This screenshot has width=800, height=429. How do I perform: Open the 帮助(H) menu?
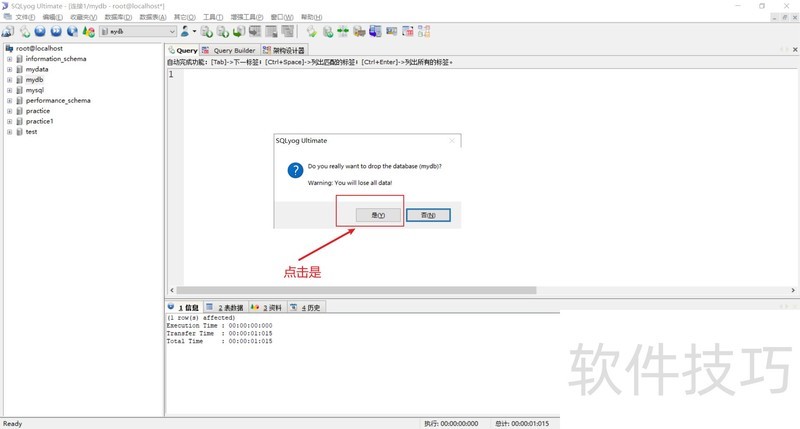click(311, 17)
